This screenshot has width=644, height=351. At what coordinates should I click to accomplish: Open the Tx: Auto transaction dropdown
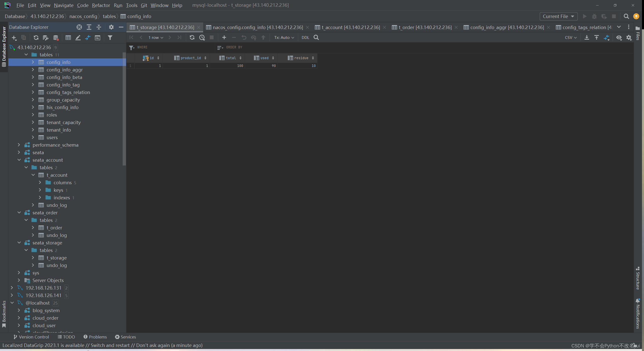point(284,37)
